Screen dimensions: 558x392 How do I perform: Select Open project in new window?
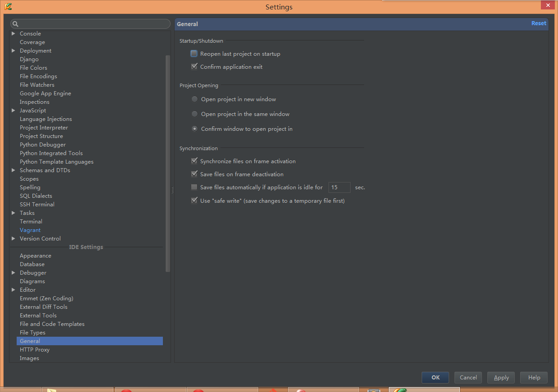[194, 99]
